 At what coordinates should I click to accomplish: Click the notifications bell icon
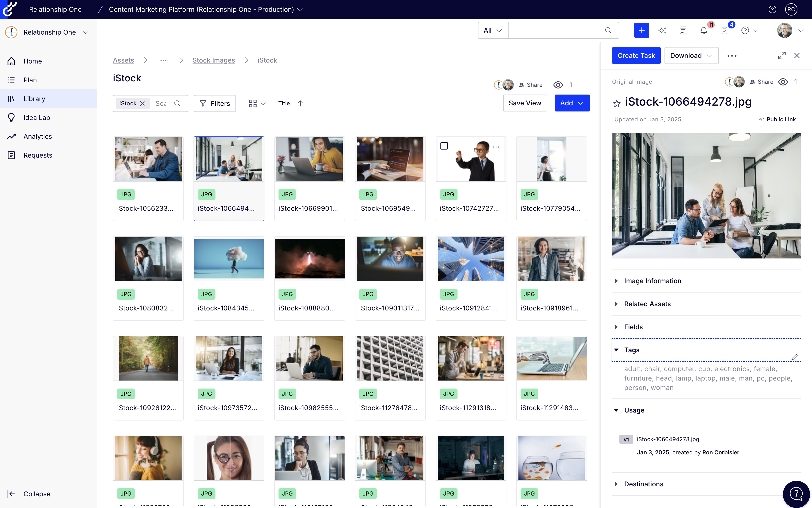coord(704,31)
